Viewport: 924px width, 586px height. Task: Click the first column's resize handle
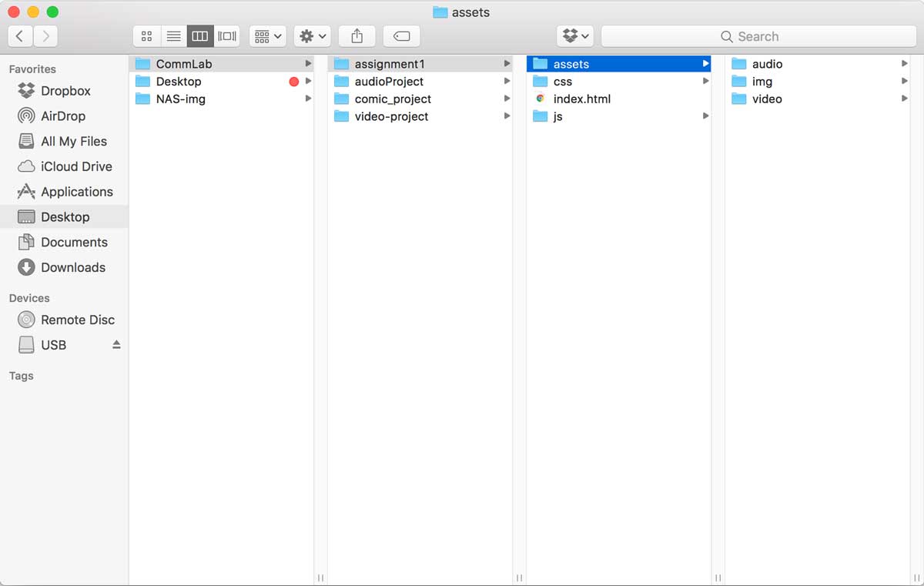(321, 578)
